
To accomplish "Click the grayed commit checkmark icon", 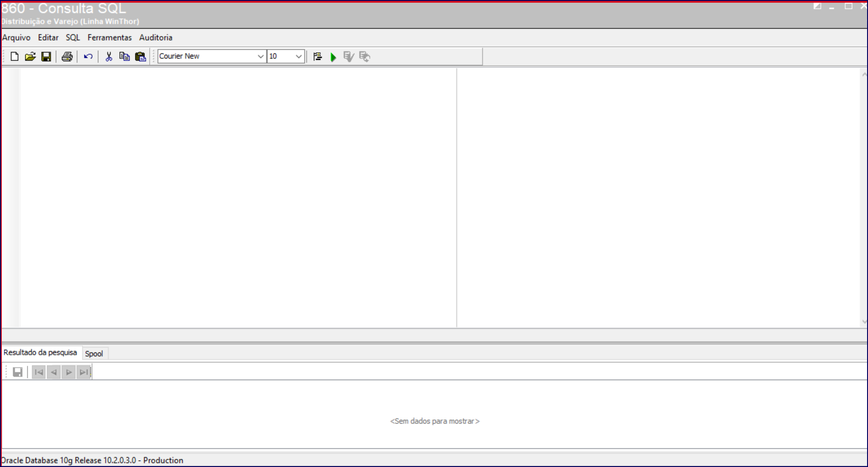I will (349, 57).
